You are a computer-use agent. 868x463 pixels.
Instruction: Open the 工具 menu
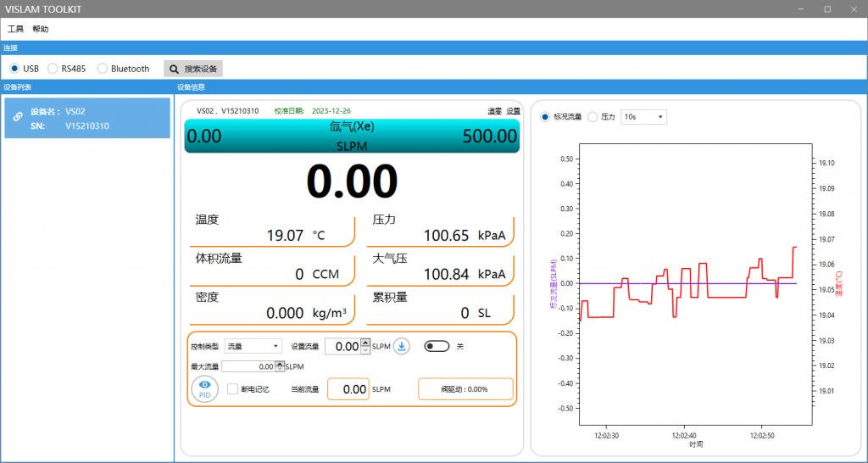tap(15, 29)
